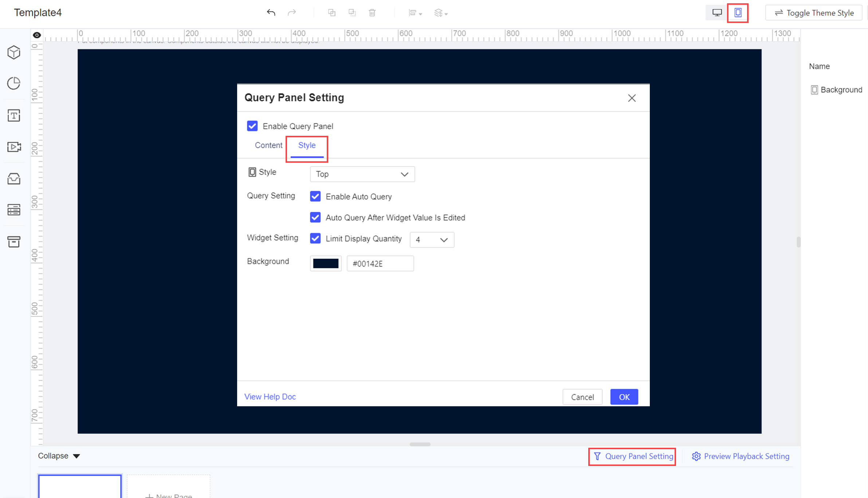Click the New Page thumbnail
868x498 pixels.
click(x=169, y=486)
